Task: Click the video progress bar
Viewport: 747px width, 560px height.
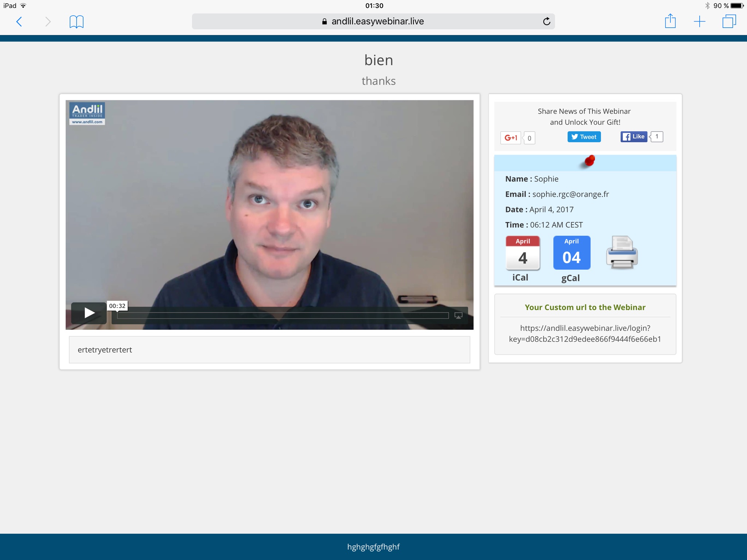Action: (x=283, y=315)
